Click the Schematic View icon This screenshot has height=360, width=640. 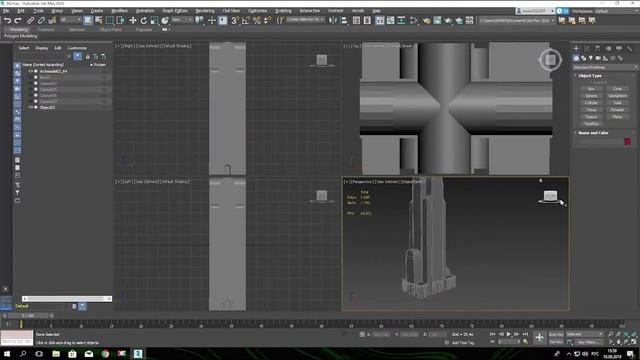coord(402,20)
